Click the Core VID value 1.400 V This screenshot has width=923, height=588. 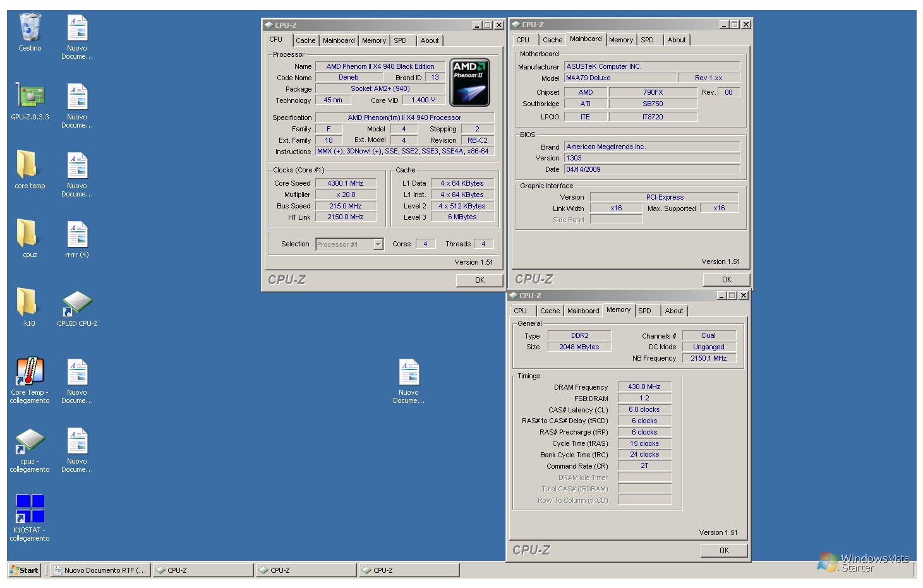423,100
